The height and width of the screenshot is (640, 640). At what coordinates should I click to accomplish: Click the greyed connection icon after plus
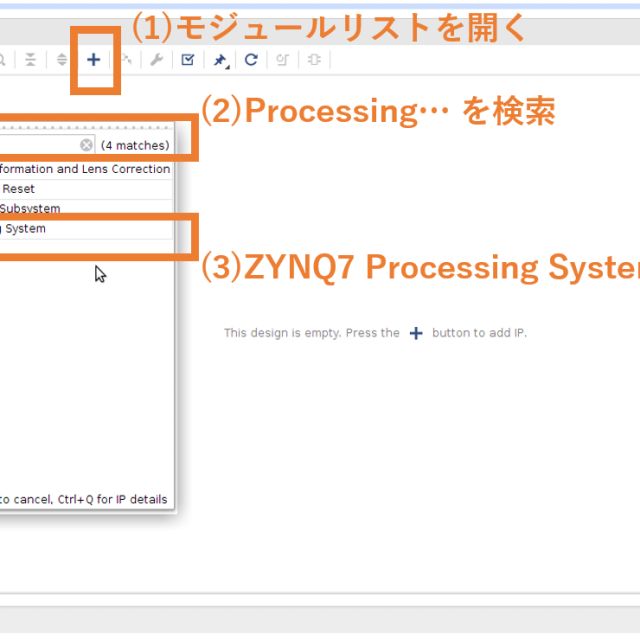click(x=126, y=60)
